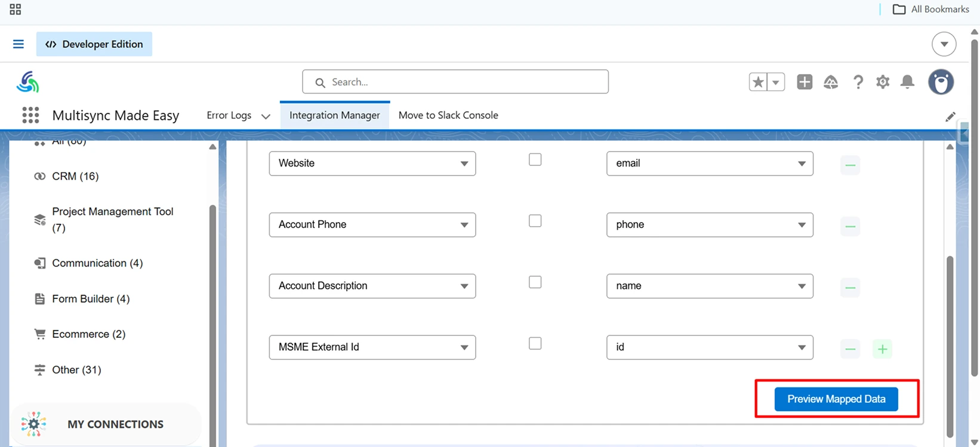
Task: Click the Developer Edition badge
Action: 94,44
